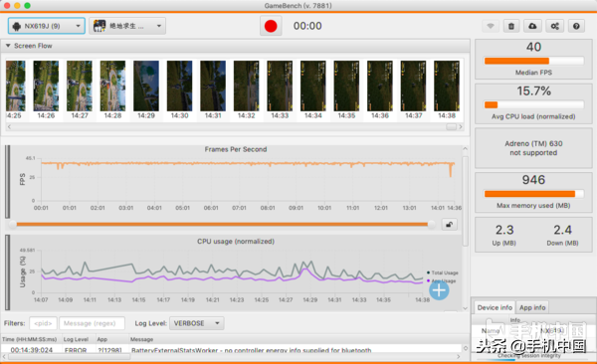Select the BatteryExternalStatsWorker log row
Viewport: 597px width, 364px height.
(x=231, y=349)
